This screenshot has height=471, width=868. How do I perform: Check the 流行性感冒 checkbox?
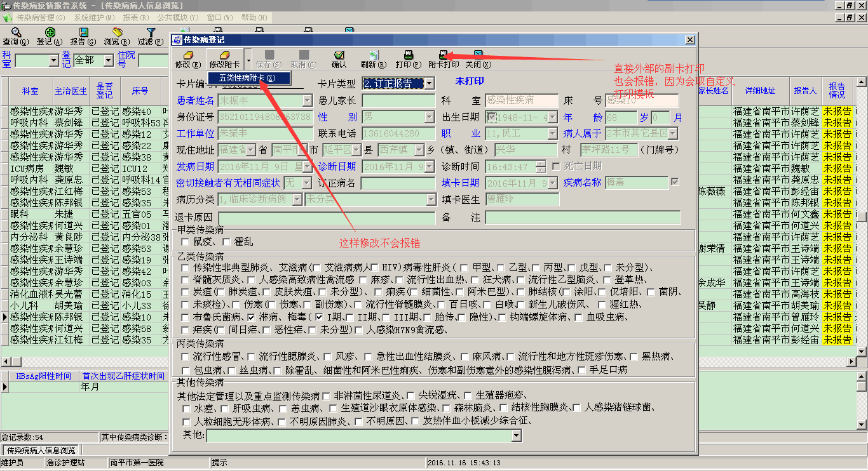pos(185,356)
